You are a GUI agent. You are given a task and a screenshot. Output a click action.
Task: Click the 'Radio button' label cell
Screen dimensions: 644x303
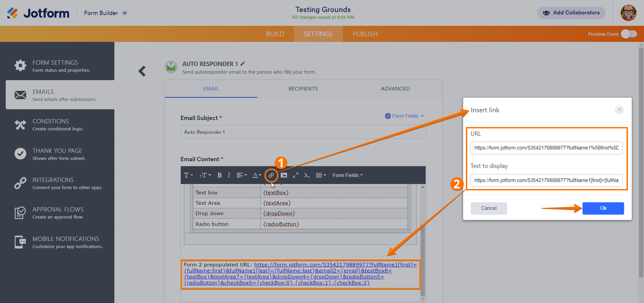[227, 224]
